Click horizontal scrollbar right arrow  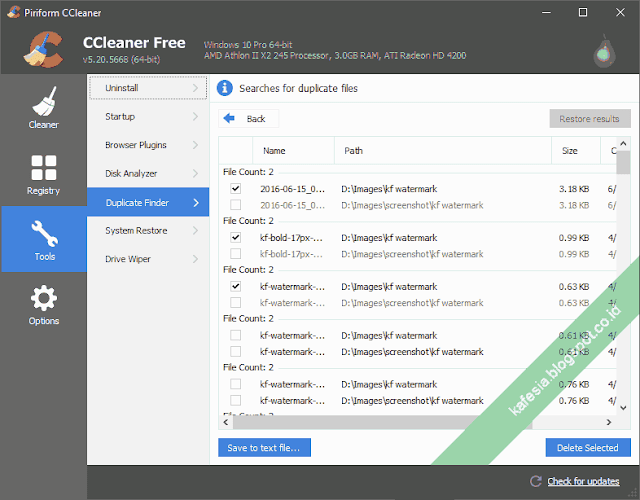[x=609, y=422]
